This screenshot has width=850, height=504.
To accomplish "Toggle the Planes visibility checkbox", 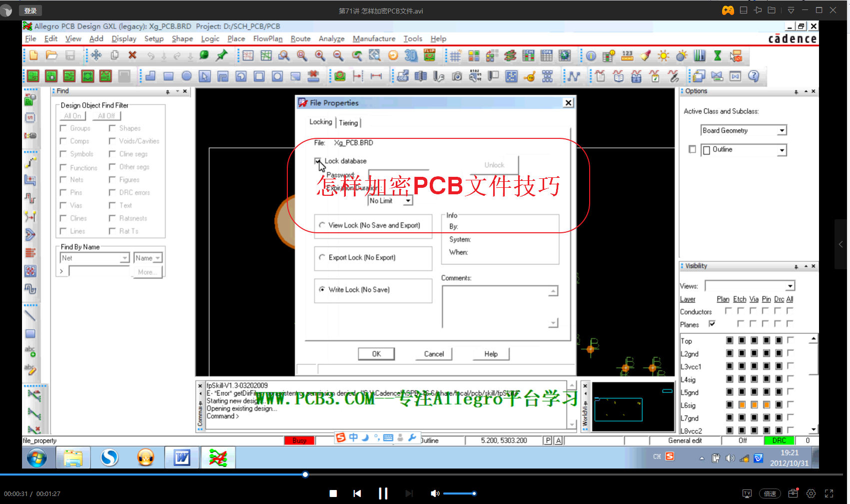I will pyautogui.click(x=712, y=324).
